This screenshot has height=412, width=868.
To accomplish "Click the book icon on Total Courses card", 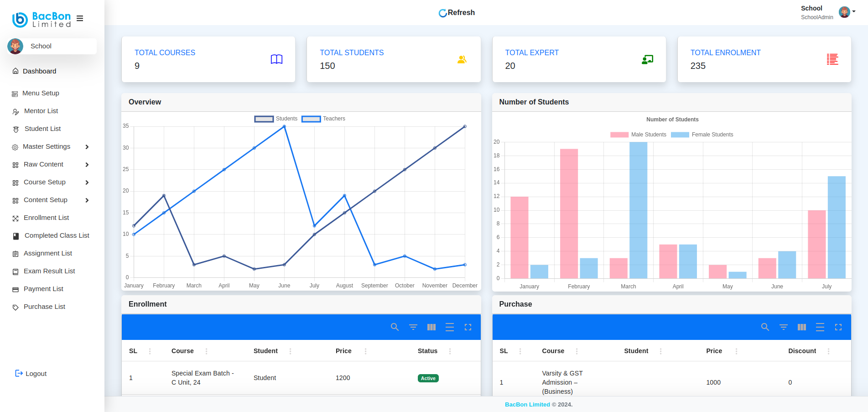I will 276,59.
